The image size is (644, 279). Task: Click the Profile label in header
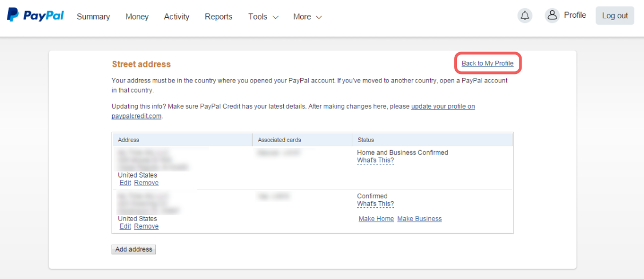point(575,15)
